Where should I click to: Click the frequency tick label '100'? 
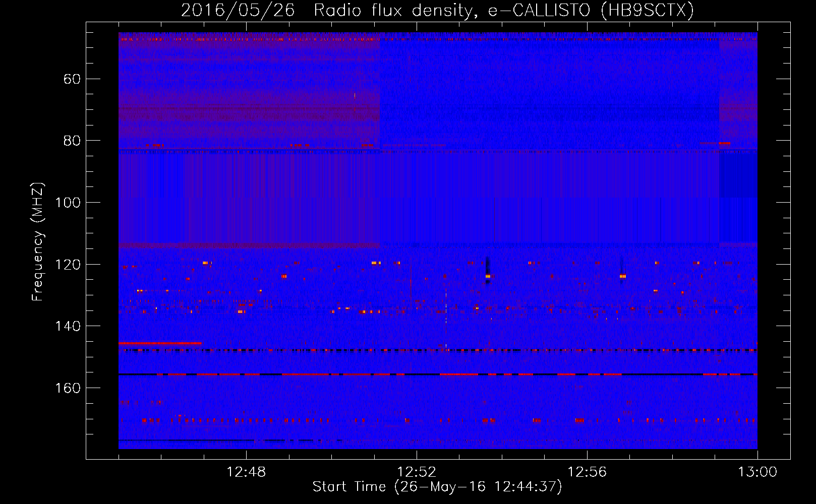click(68, 203)
